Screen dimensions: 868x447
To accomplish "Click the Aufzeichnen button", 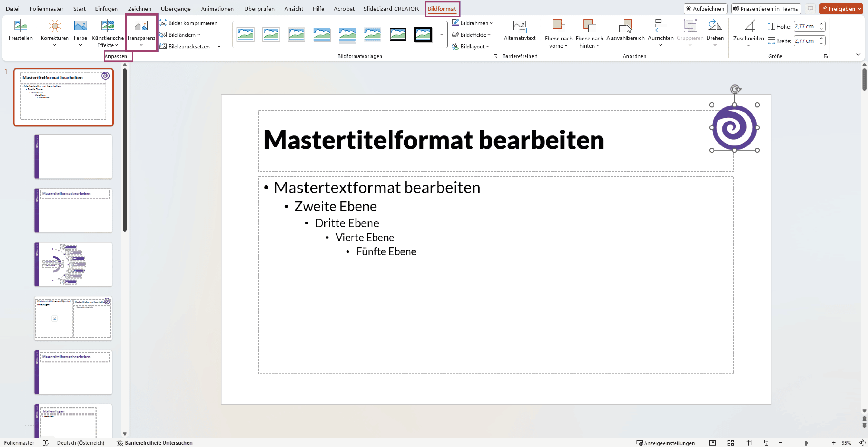I will click(x=705, y=9).
